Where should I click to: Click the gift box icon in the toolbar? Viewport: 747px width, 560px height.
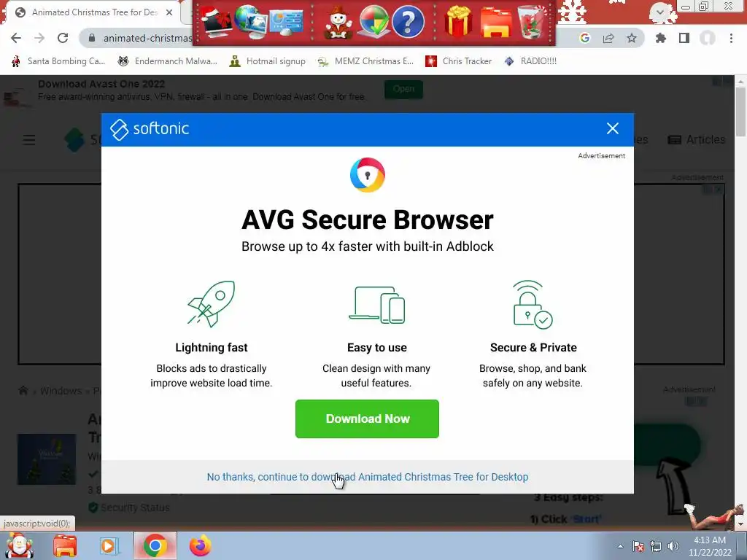tap(458, 22)
